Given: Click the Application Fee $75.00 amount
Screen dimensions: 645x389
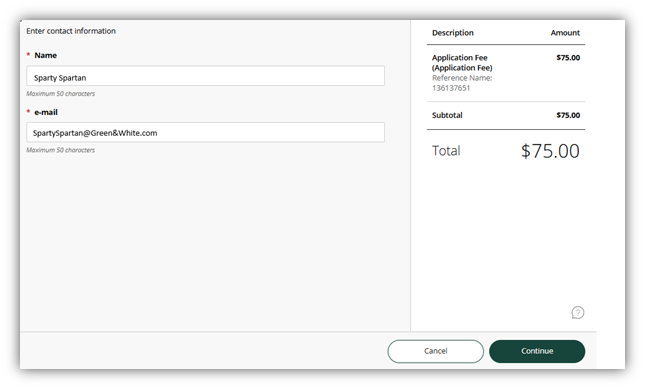Looking at the screenshot, I should tap(568, 58).
